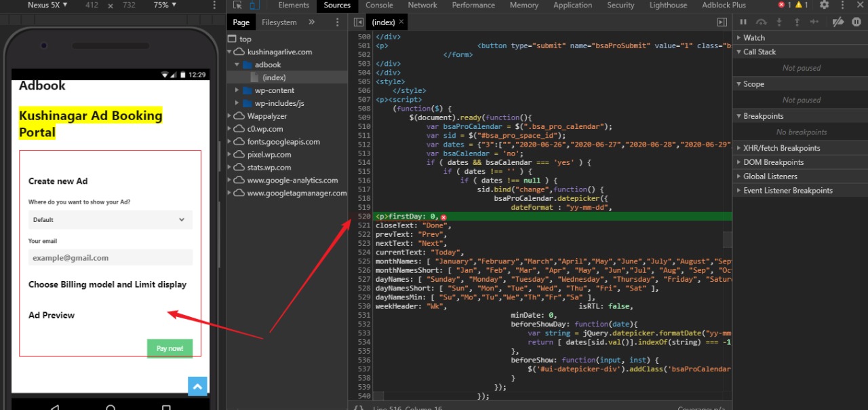Open the Default ad placement dropdown
This screenshot has width=868, height=410.
pos(110,220)
